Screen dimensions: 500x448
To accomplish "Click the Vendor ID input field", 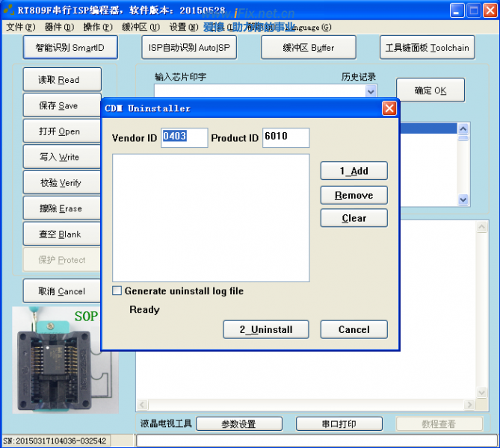I will click(184, 138).
